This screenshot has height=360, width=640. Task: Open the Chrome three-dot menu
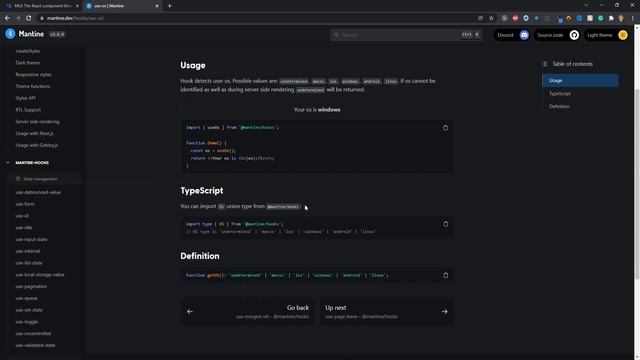[x=633, y=18]
